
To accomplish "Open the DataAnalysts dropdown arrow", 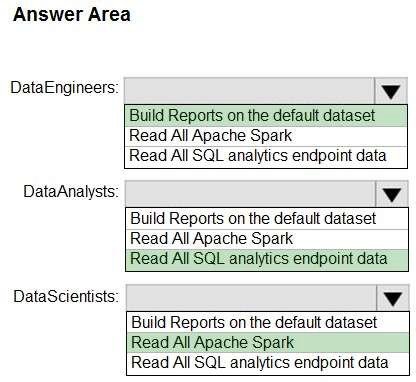I will (x=392, y=194).
